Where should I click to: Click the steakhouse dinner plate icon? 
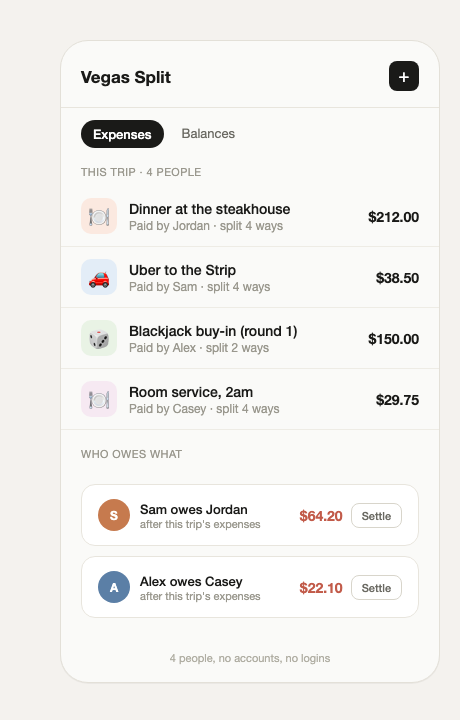pos(99,216)
